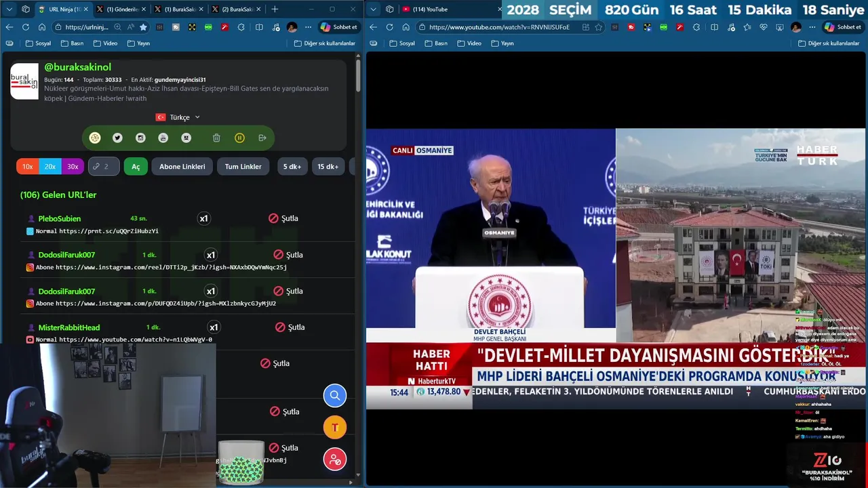Select the blue 20x button
868x488 pixels.
point(50,166)
